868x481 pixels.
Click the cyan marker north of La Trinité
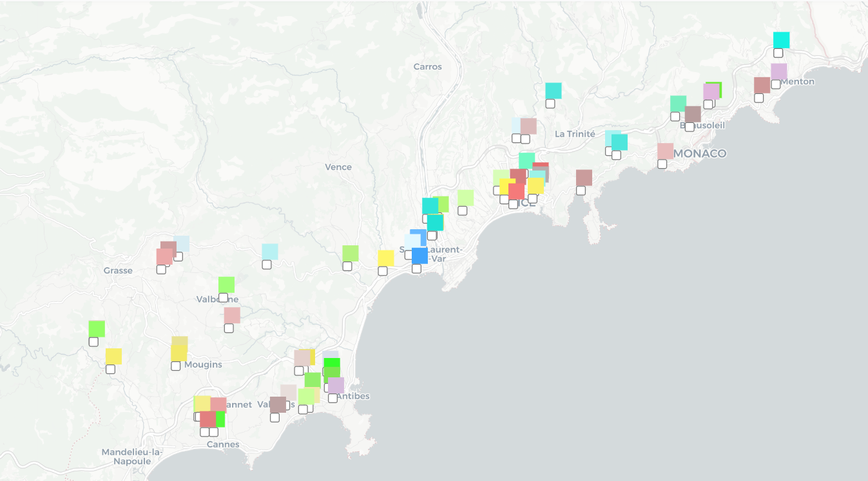[553, 91]
